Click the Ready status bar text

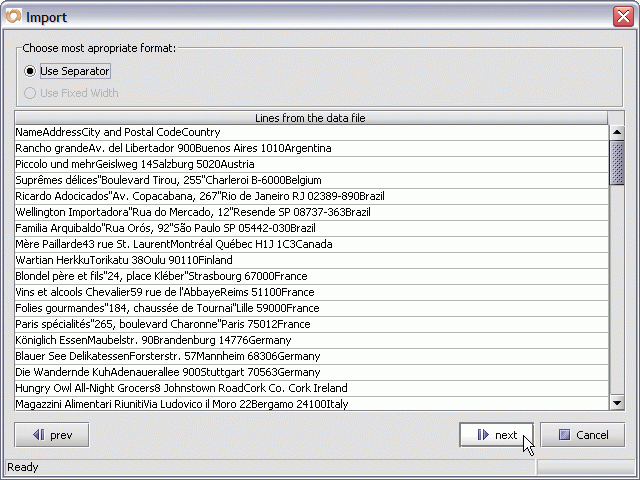pos(23,467)
